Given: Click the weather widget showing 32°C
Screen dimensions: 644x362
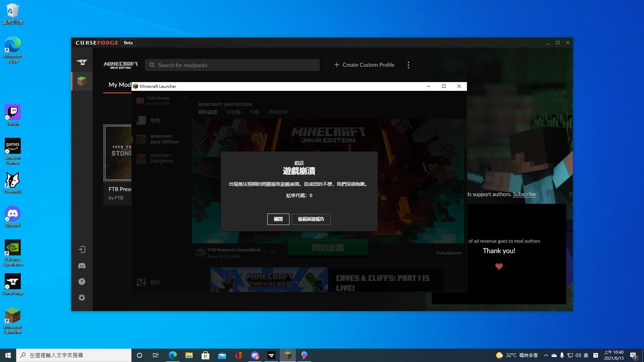Looking at the screenshot, I should [517, 355].
